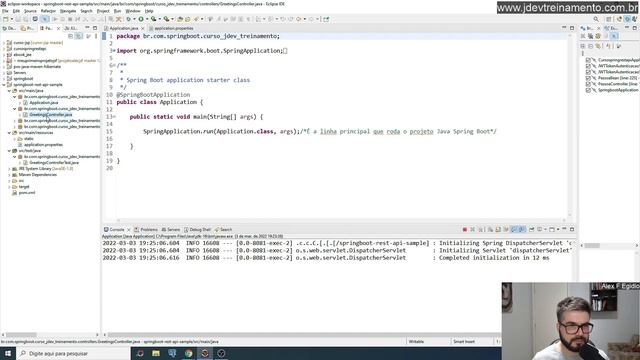Open the search magnifier in top-right toolbar

point(596,19)
